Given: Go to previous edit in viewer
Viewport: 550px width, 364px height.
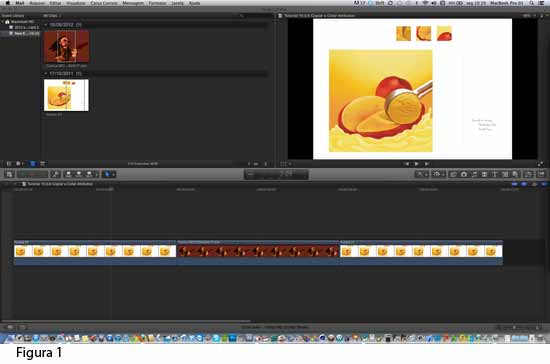Looking at the screenshot, I should click(407, 164).
